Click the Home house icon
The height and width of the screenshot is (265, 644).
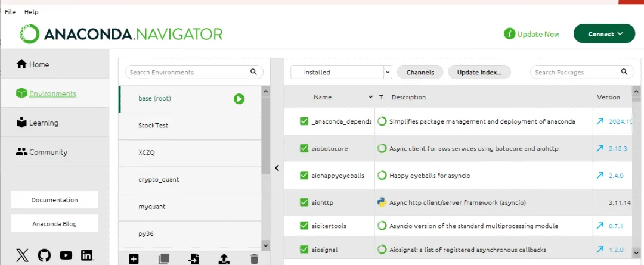(x=21, y=64)
